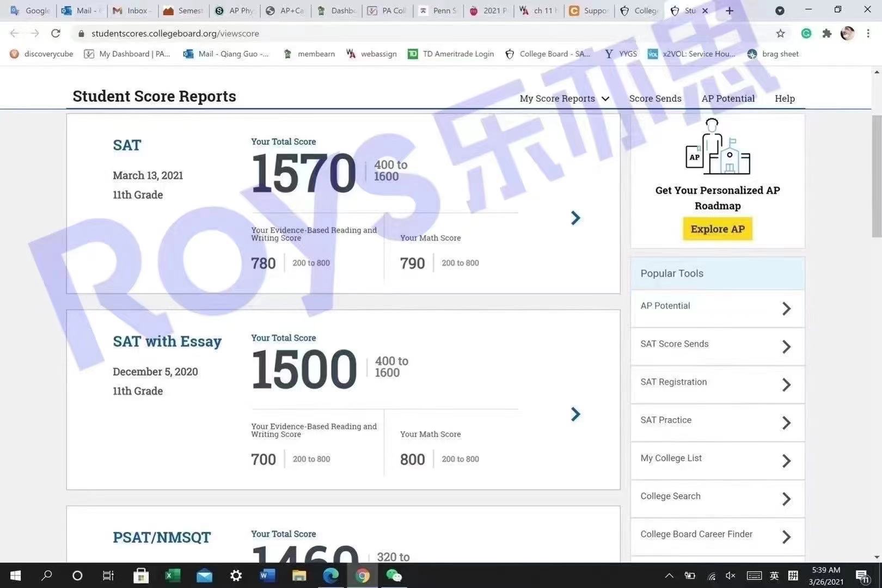Open the Chrome profile avatar
Image resolution: width=882 pixels, height=588 pixels.
(x=847, y=33)
